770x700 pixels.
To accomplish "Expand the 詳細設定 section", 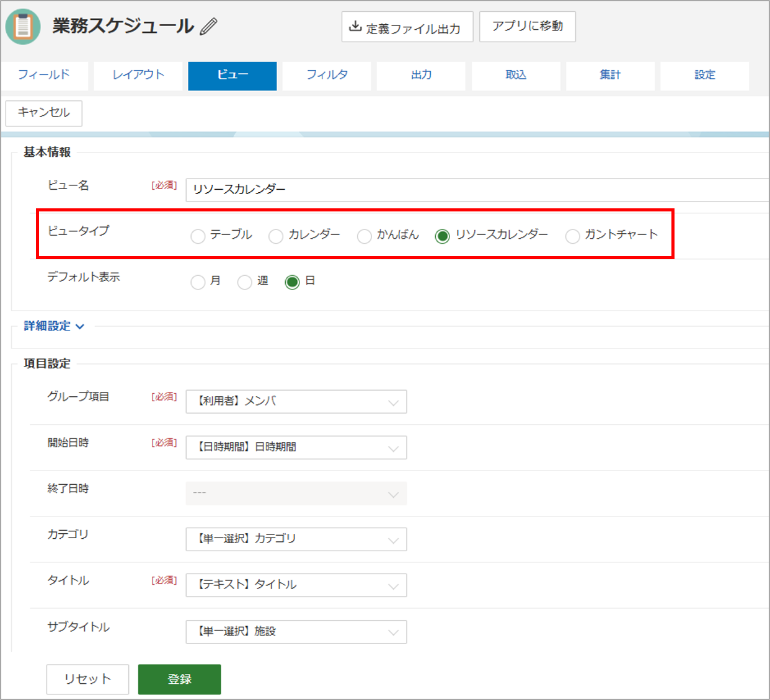I will [x=54, y=326].
